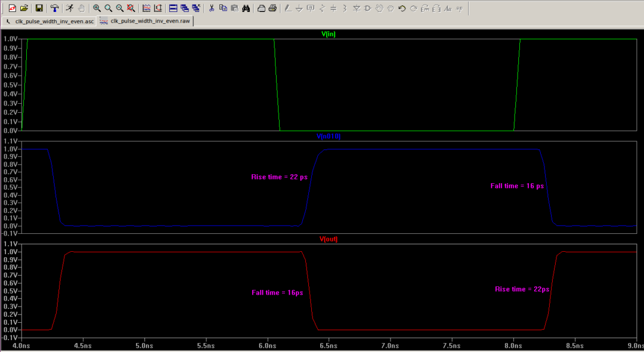The image size is (644, 352).
Task: Run simulation with the running man icon
Action: 70,8
